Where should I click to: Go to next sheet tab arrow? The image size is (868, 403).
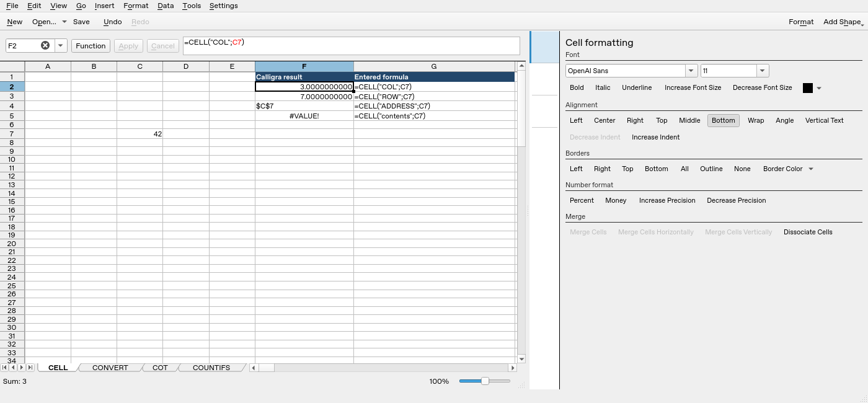(x=21, y=368)
